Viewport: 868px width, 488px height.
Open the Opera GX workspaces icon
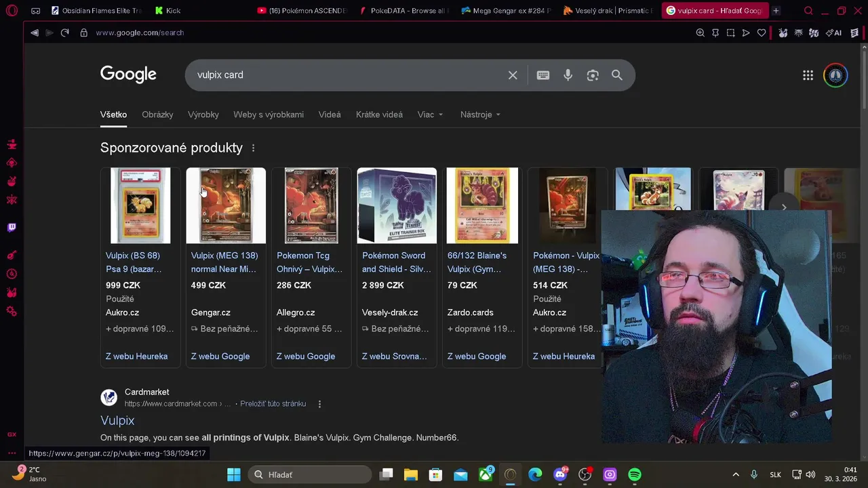[x=36, y=11]
